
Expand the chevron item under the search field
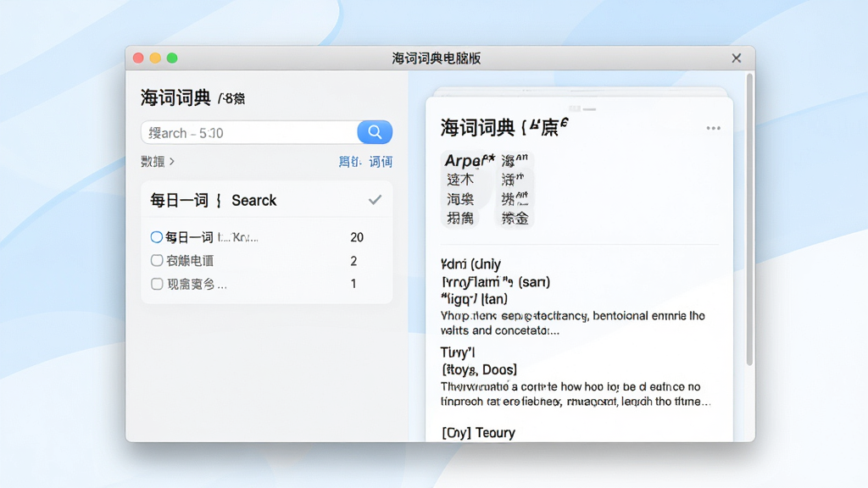click(x=158, y=162)
